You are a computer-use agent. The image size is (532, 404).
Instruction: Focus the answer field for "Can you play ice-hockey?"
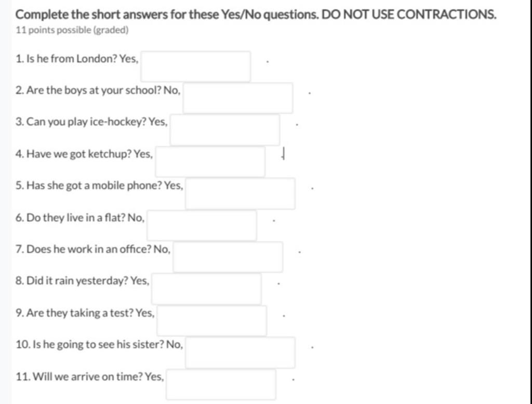point(225,130)
